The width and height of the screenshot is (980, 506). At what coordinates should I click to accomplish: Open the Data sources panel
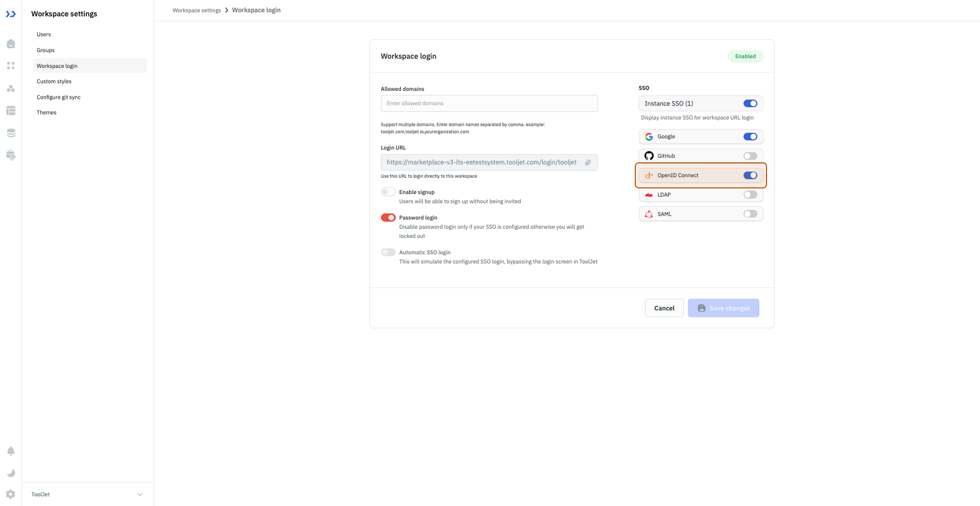click(11, 133)
